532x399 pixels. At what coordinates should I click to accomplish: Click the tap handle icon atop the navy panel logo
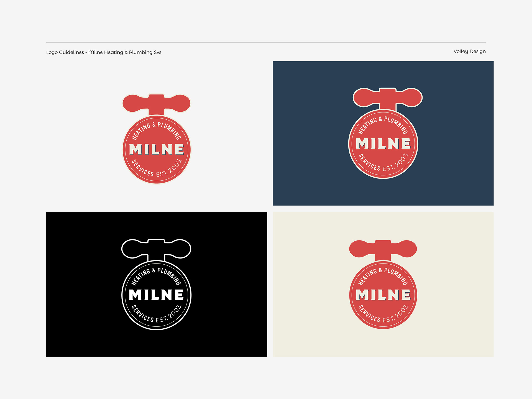point(388,99)
